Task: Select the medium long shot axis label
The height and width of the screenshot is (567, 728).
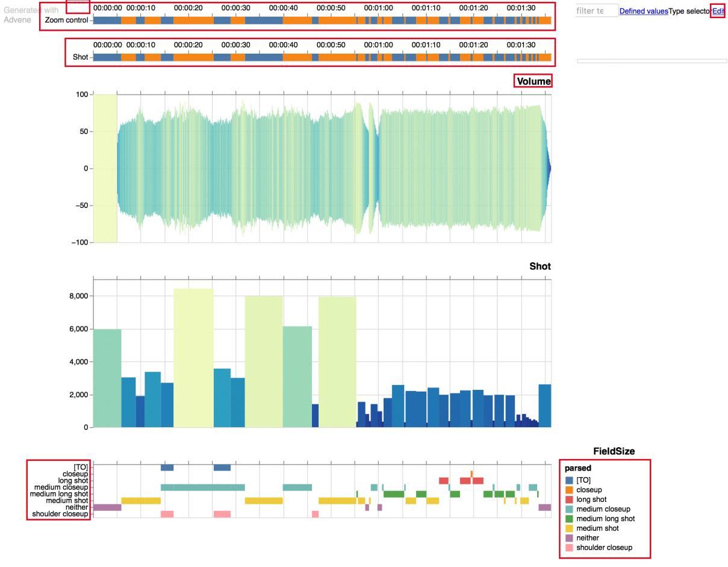Action: pyautogui.click(x=59, y=494)
